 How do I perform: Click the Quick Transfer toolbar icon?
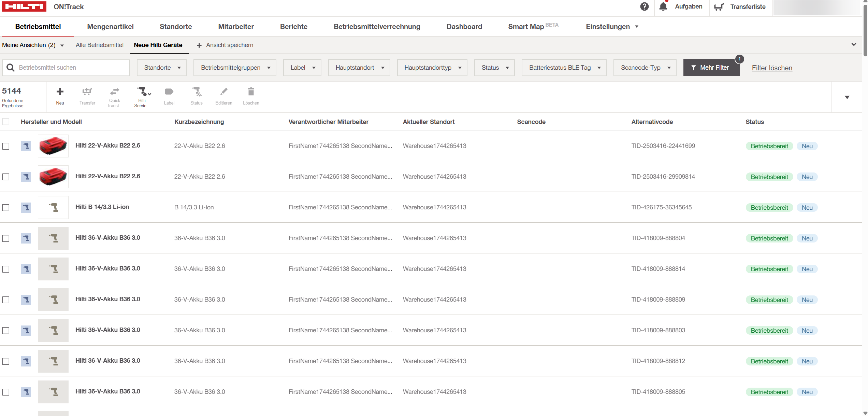(115, 91)
